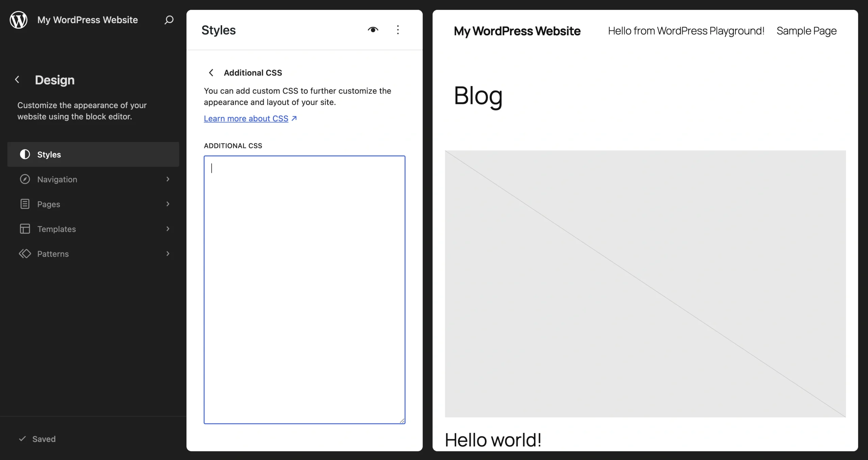Open the Templates menu item

[x=93, y=229]
